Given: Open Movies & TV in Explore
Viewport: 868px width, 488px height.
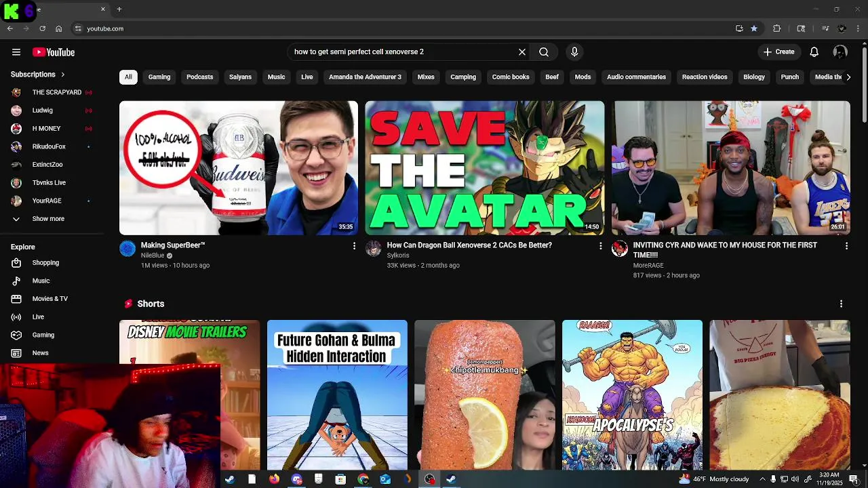Looking at the screenshot, I should tap(50, 299).
